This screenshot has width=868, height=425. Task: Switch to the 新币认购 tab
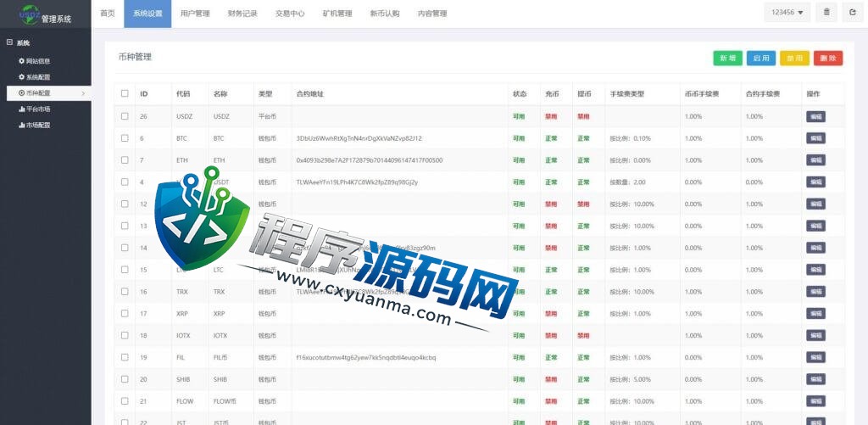point(385,14)
